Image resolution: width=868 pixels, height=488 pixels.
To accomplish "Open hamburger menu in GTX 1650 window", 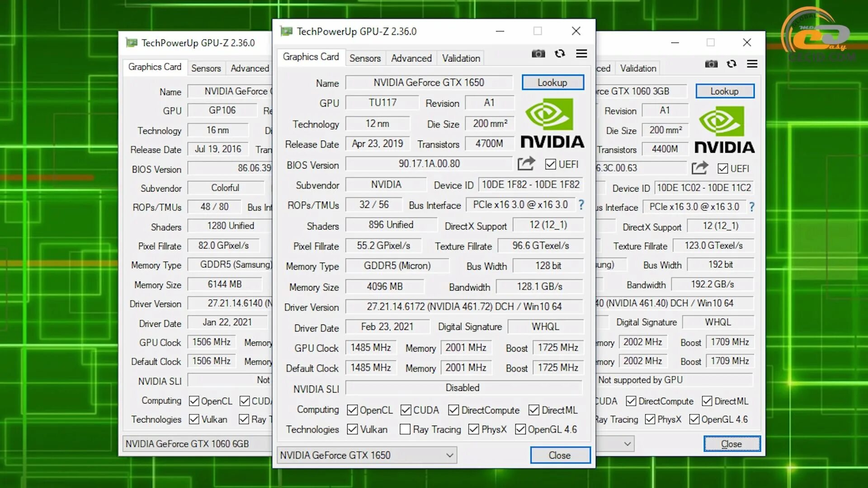I will point(582,54).
